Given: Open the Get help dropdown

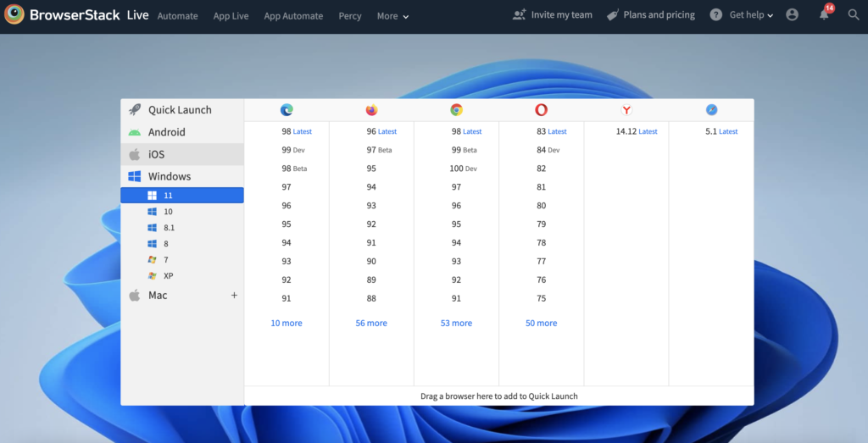Looking at the screenshot, I should 751,15.
